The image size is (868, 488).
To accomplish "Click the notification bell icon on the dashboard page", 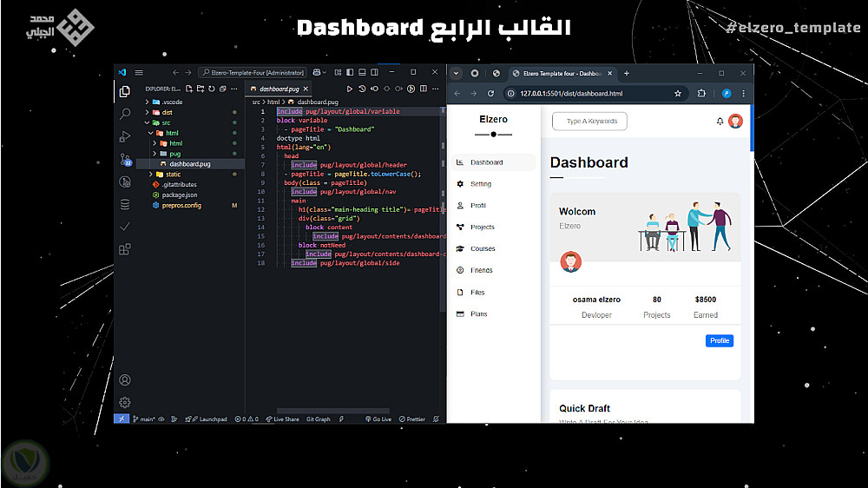I will point(720,122).
